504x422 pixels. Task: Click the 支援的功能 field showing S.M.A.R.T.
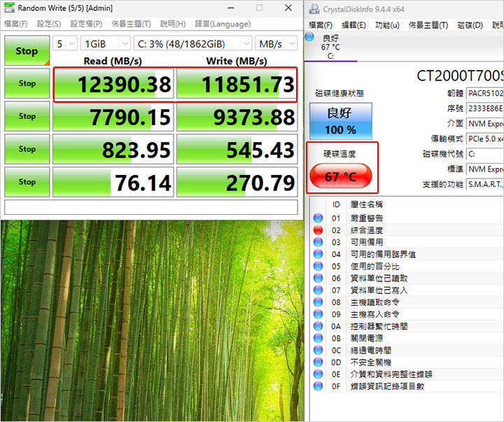(x=484, y=184)
